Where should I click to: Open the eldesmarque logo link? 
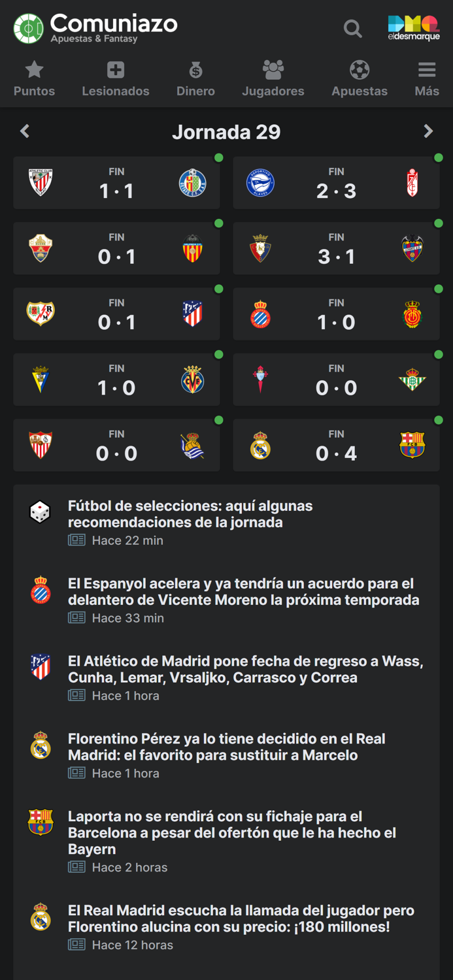point(413,27)
